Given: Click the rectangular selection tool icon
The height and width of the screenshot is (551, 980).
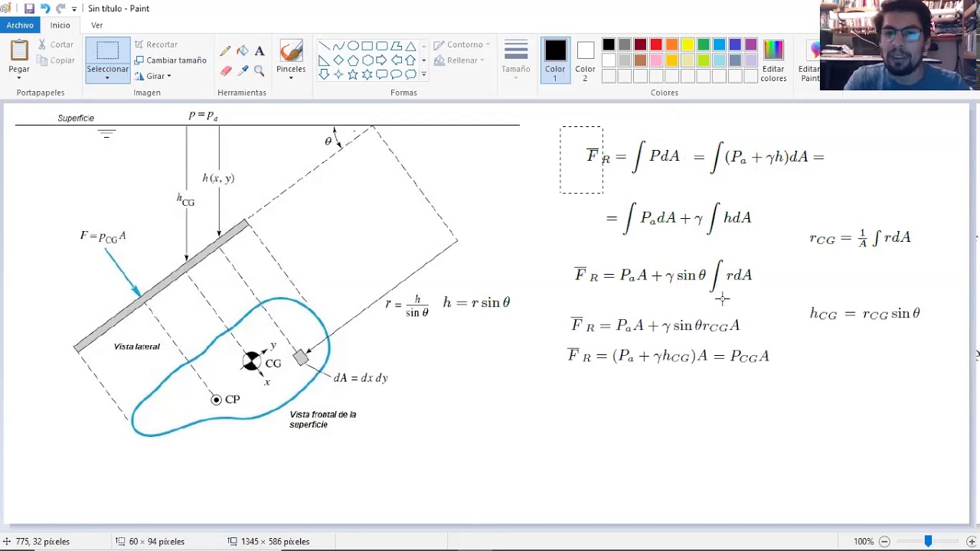Looking at the screenshot, I should [108, 51].
